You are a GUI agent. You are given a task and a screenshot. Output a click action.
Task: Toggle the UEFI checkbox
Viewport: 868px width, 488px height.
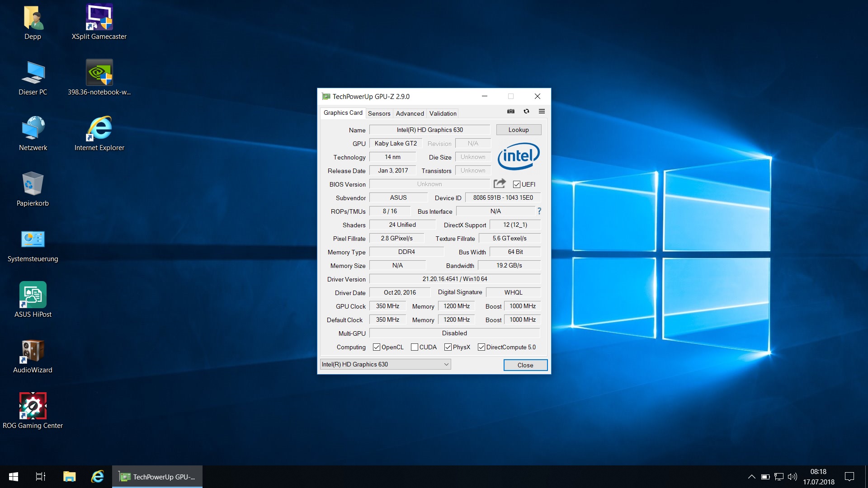pyautogui.click(x=517, y=184)
